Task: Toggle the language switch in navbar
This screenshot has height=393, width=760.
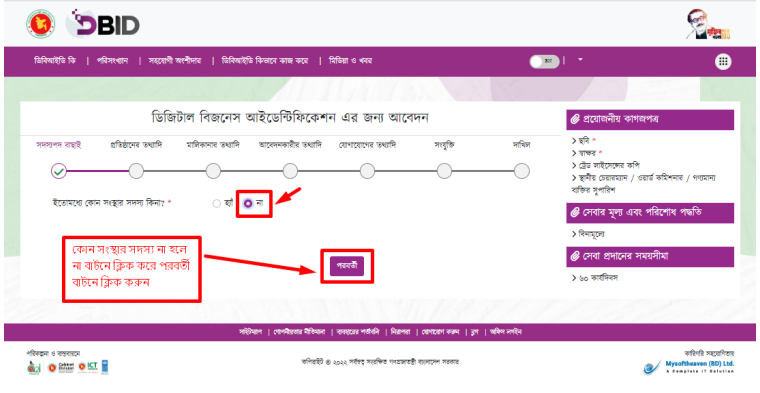Action: (544, 62)
